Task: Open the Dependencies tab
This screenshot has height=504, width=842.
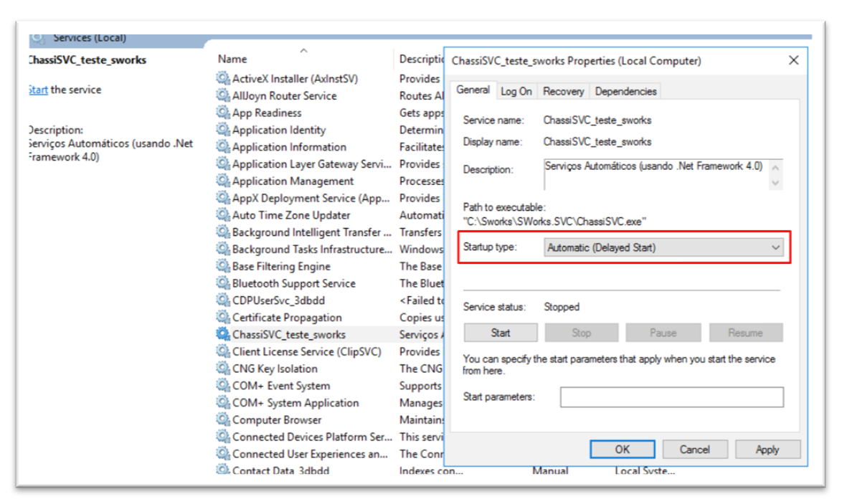Action: (625, 91)
